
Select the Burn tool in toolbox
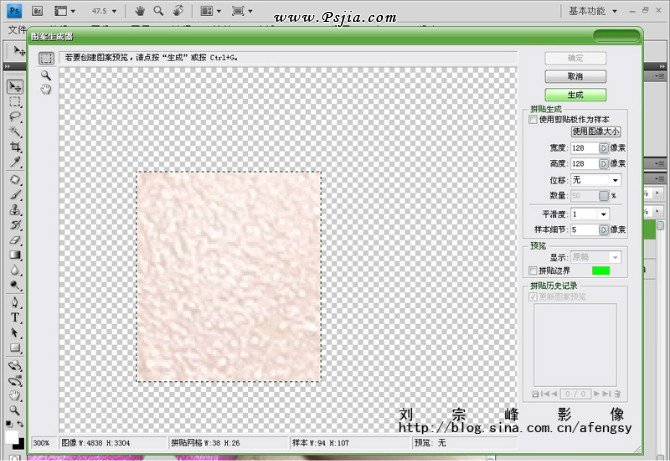15,285
